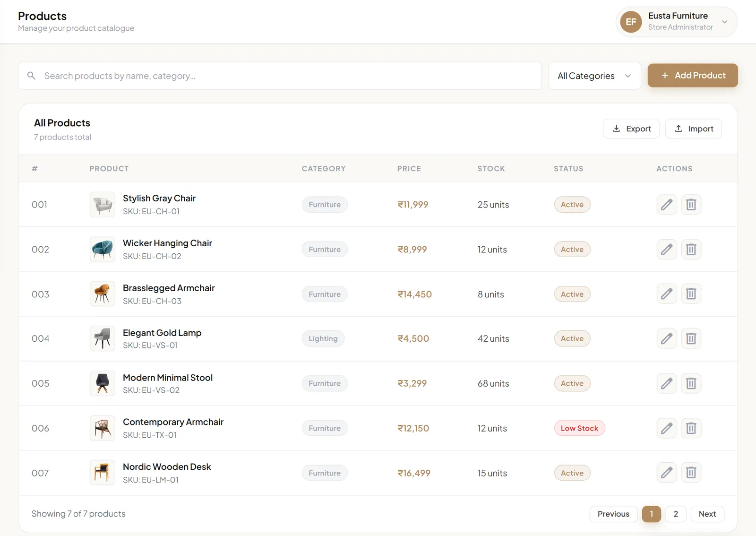Click the Lighting category tag
The width and height of the screenshot is (756, 536).
pos(323,338)
